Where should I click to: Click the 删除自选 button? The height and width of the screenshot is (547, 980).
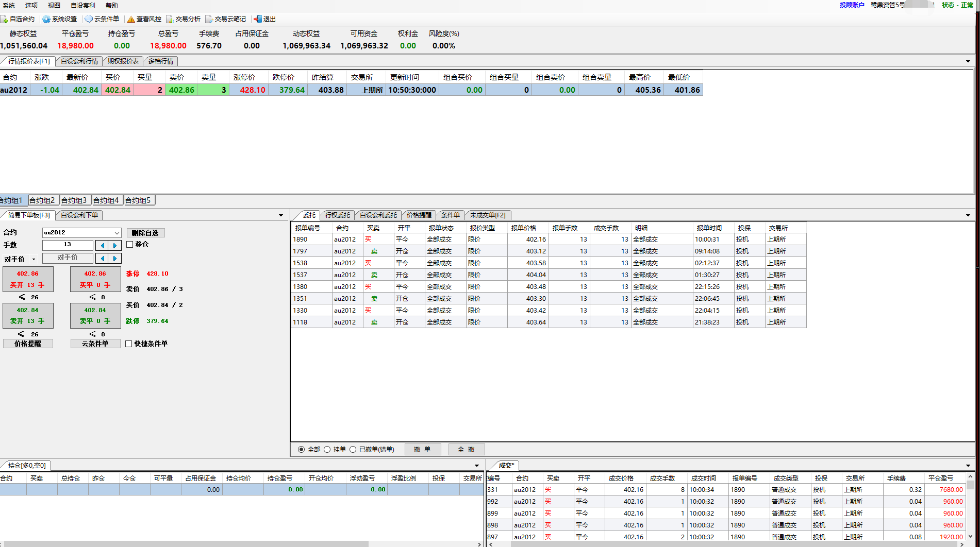click(146, 233)
